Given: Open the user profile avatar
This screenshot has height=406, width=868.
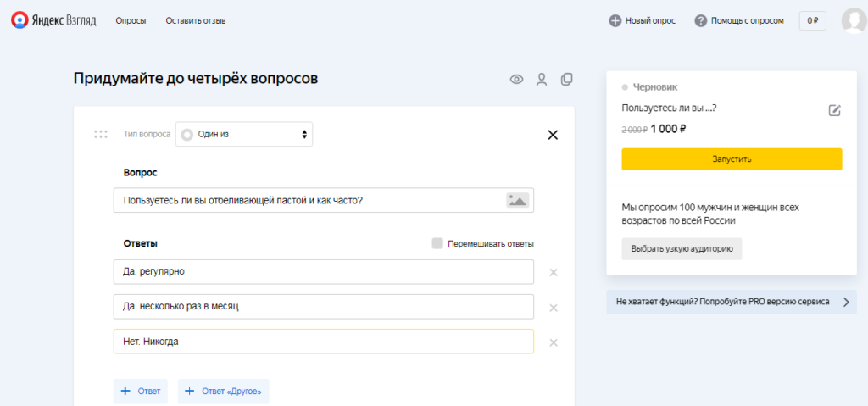Looking at the screenshot, I should tap(853, 20).
